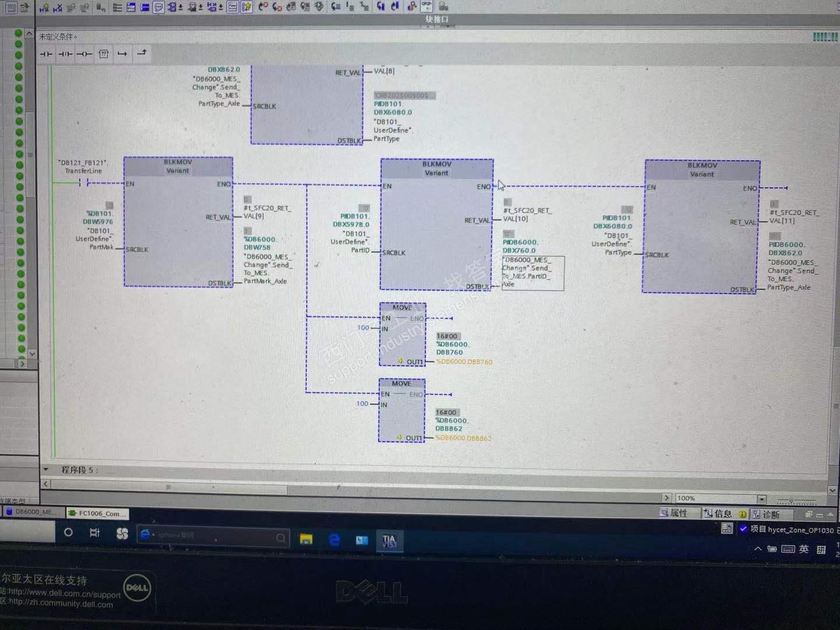The image size is (840, 630).
Task: Open the Edge browser from the taskbar
Action: [334, 540]
